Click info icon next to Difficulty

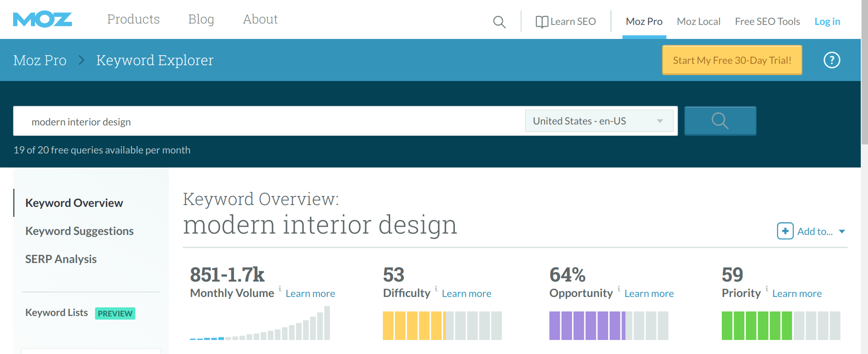436,288
